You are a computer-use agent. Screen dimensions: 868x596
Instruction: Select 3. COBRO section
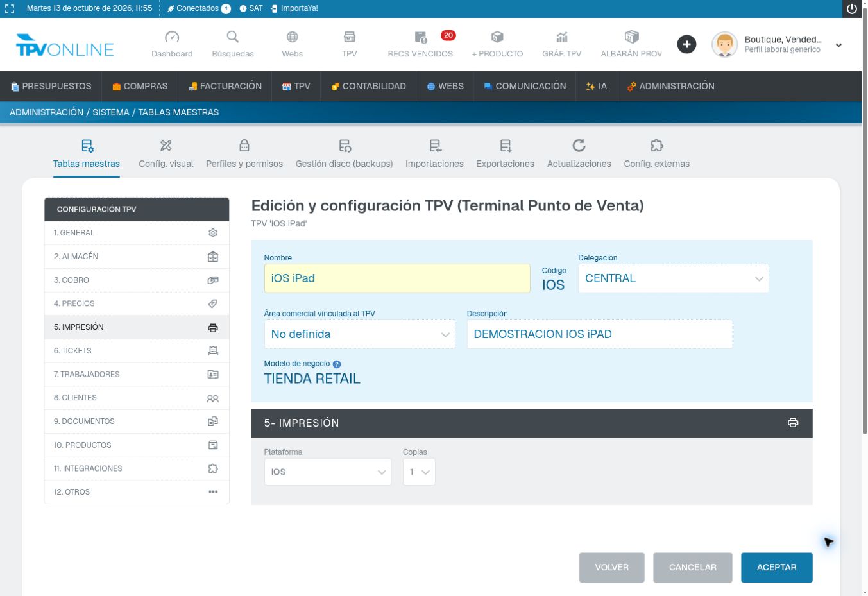[137, 280]
